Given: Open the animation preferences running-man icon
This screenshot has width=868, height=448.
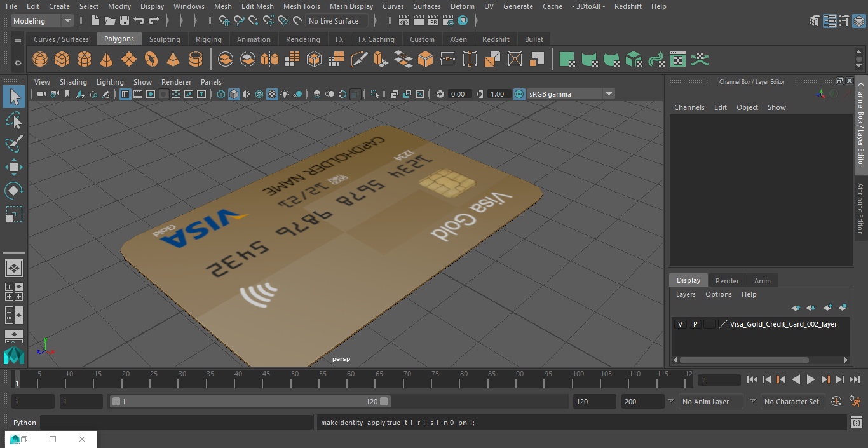Looking at the screenshot, I should coord(855,402).
